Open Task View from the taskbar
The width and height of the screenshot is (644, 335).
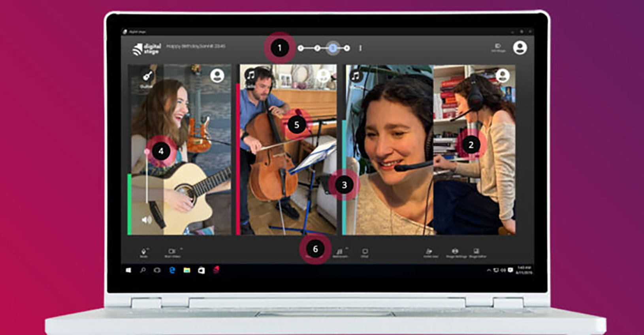[157, 270]
